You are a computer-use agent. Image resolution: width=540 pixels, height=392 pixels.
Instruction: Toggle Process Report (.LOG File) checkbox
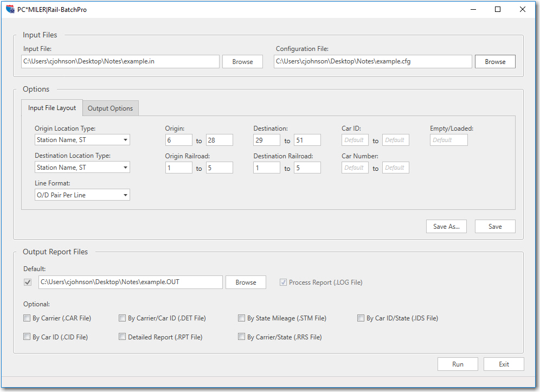point(283,282)
